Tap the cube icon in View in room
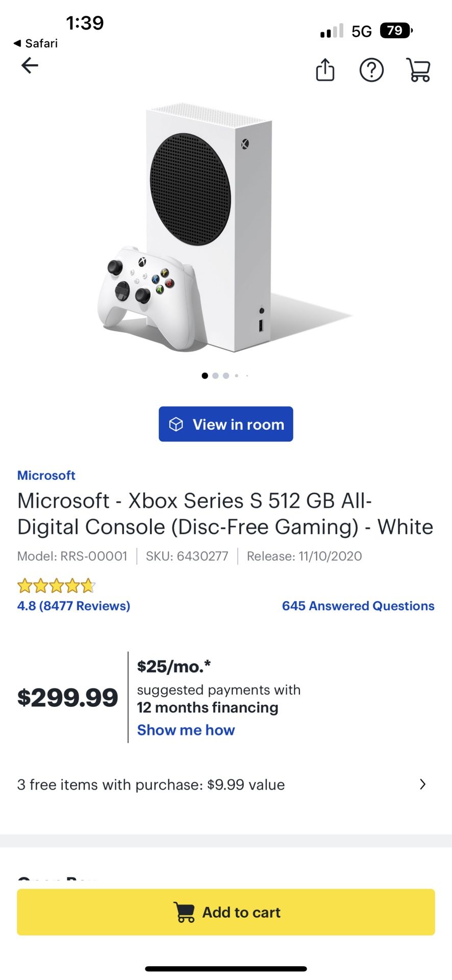Screen dimensions: 452x980 [176, 424]
